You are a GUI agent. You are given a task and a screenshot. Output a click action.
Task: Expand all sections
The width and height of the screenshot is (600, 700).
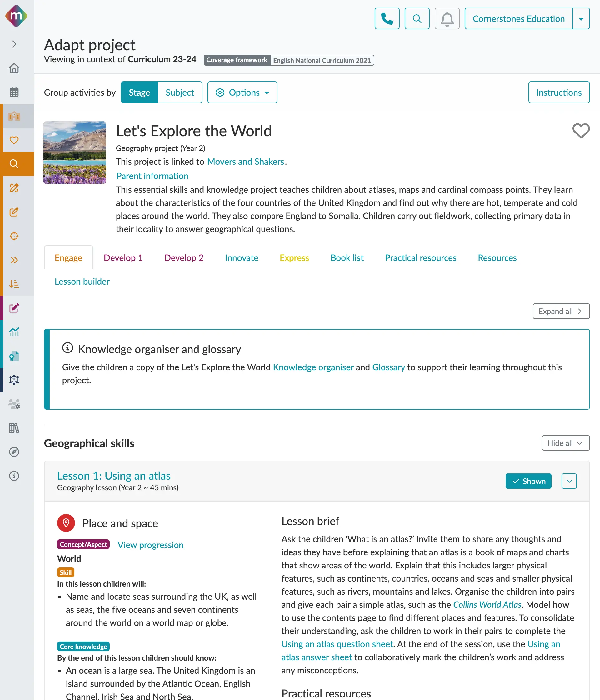[561, 311]
